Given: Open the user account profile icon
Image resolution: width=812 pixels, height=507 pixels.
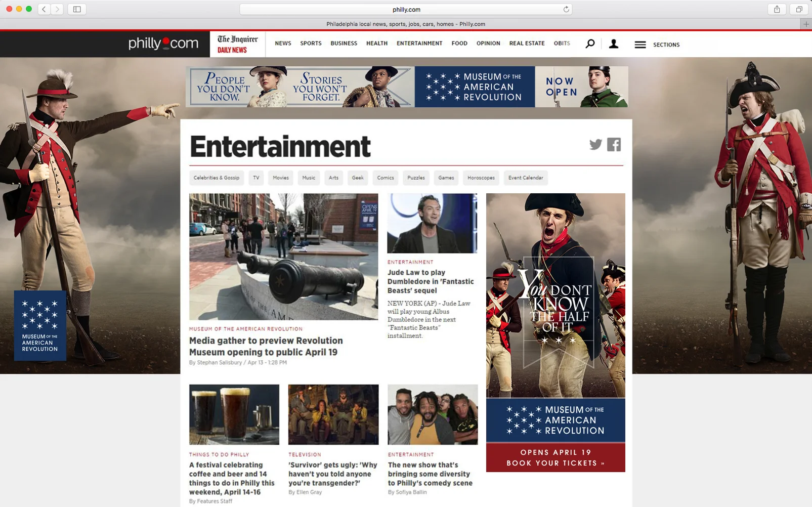Looking at the screenshot, I should click(x=614, y=44).
